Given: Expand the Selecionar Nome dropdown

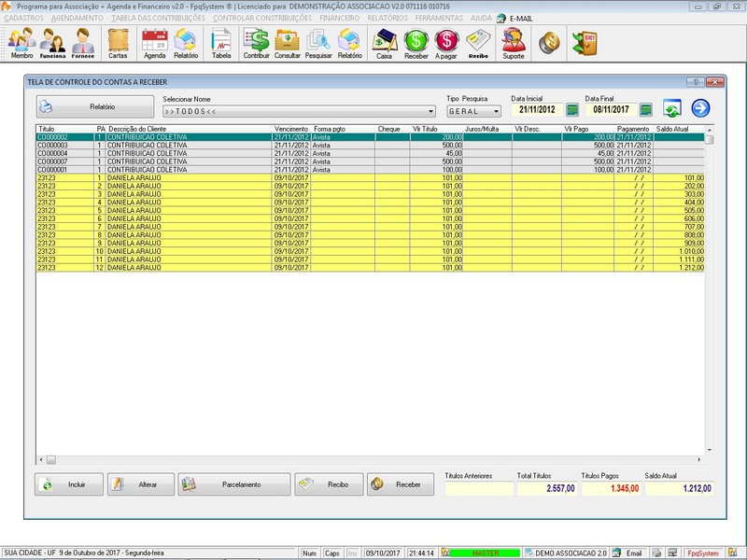Looking at the screenshot, I should [x=430, y=111].
